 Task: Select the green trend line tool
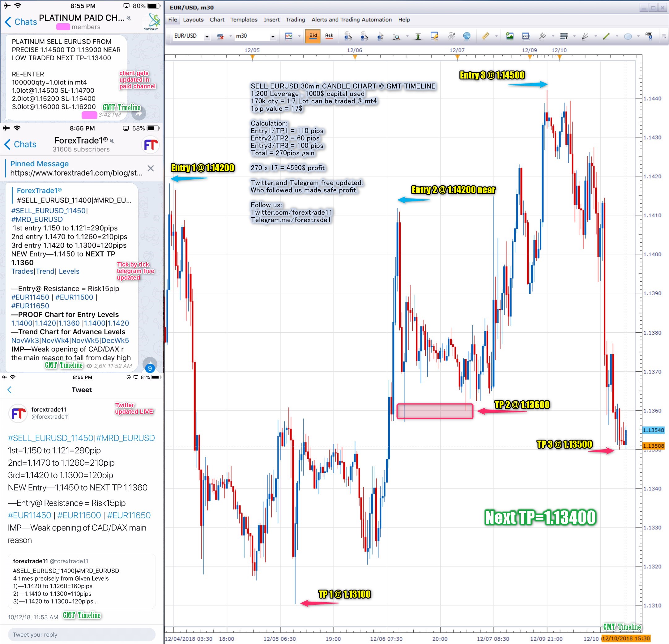606,36
